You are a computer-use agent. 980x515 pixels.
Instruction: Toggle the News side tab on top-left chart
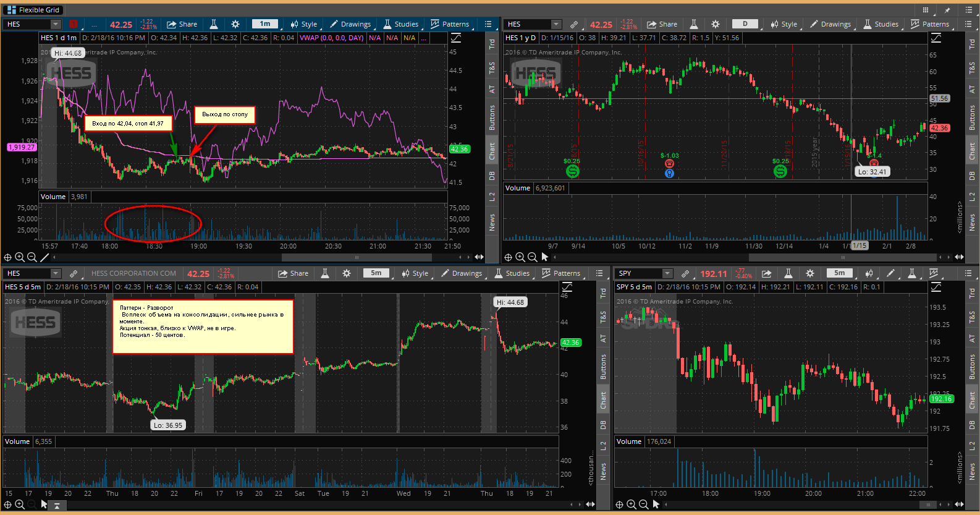(492, 223)
